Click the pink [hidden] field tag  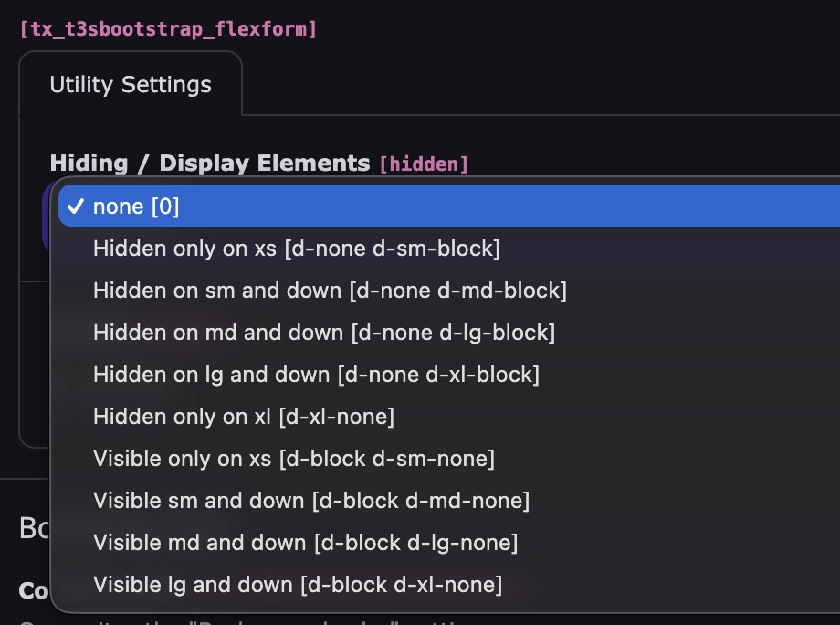click(x=423, y=164)
